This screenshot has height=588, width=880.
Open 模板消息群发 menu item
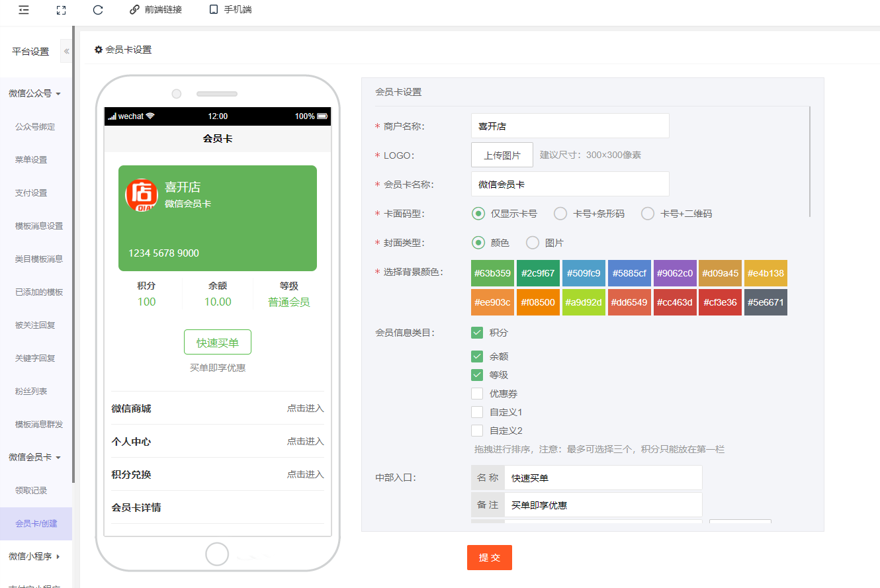pyautogui.click(x=39, y=424)
